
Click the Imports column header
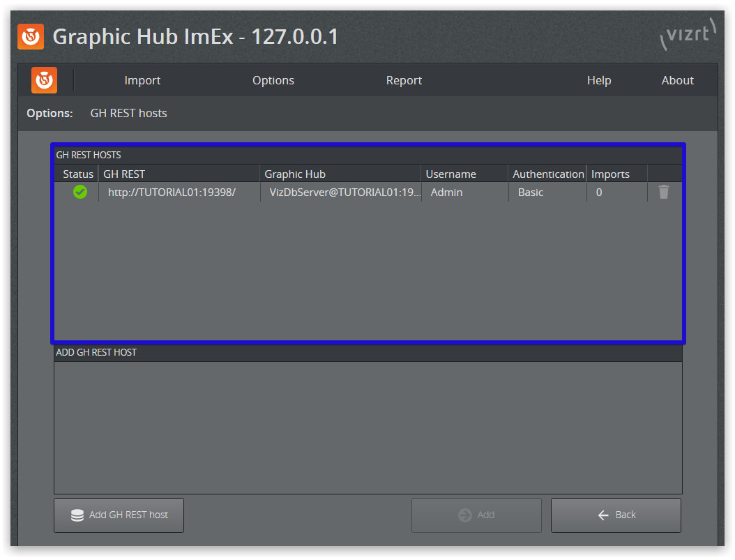coord(617,174)
